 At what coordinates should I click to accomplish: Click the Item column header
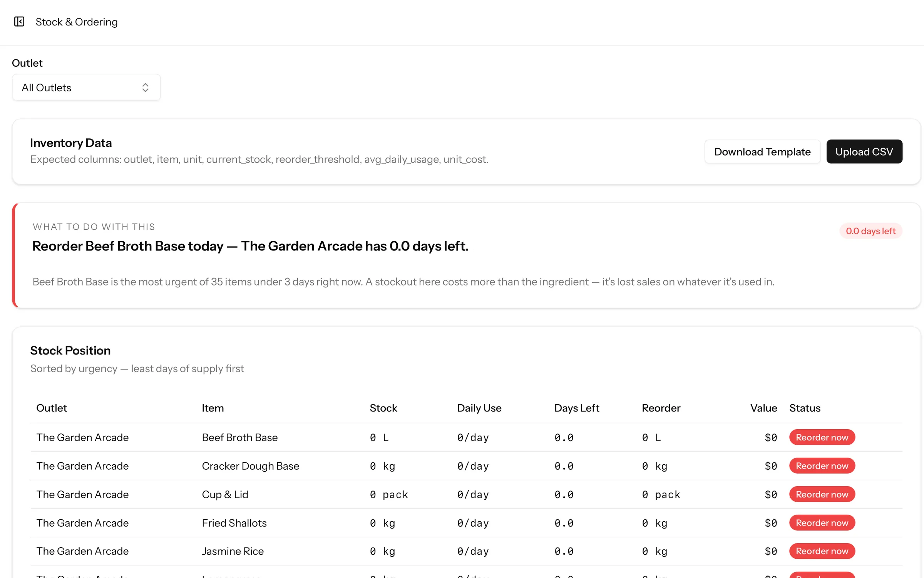(213, 408)
